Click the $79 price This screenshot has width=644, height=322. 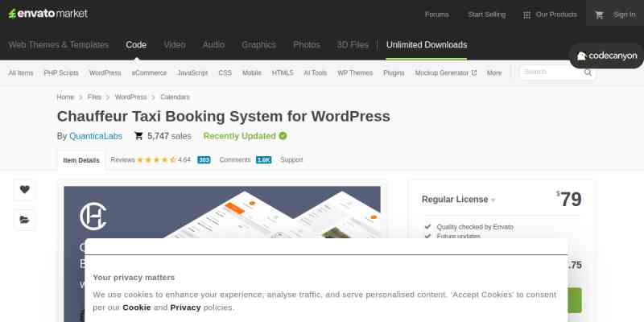pyautogui.click(x=569, y=200)
